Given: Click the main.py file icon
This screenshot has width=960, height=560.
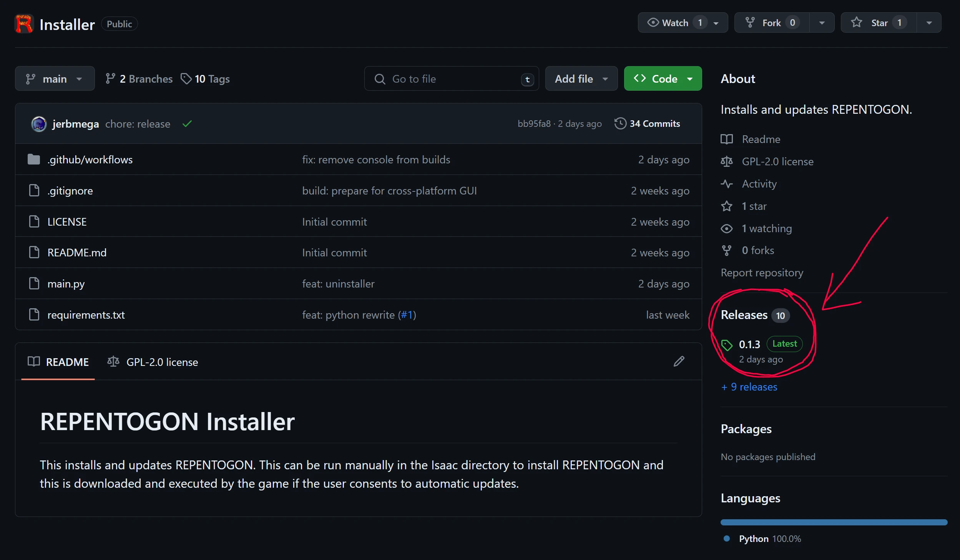Looking at the screenshot, I should (x=34, y=283).
